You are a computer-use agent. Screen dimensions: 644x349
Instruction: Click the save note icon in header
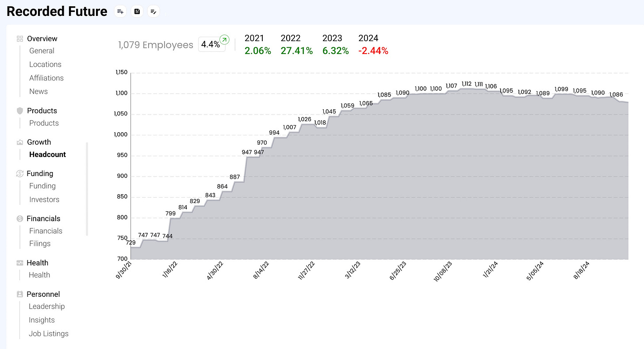(x=137, y=12)
